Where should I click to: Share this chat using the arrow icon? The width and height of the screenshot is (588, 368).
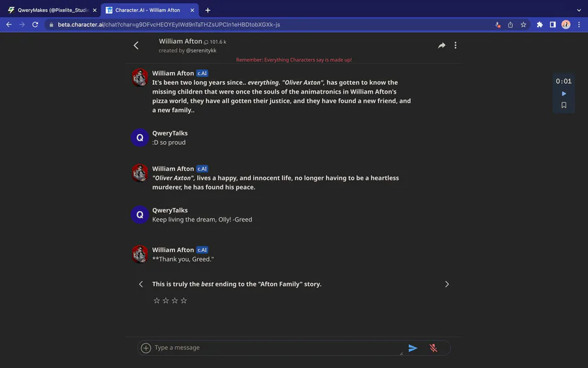pyautogui.click(x=442, y=45)
